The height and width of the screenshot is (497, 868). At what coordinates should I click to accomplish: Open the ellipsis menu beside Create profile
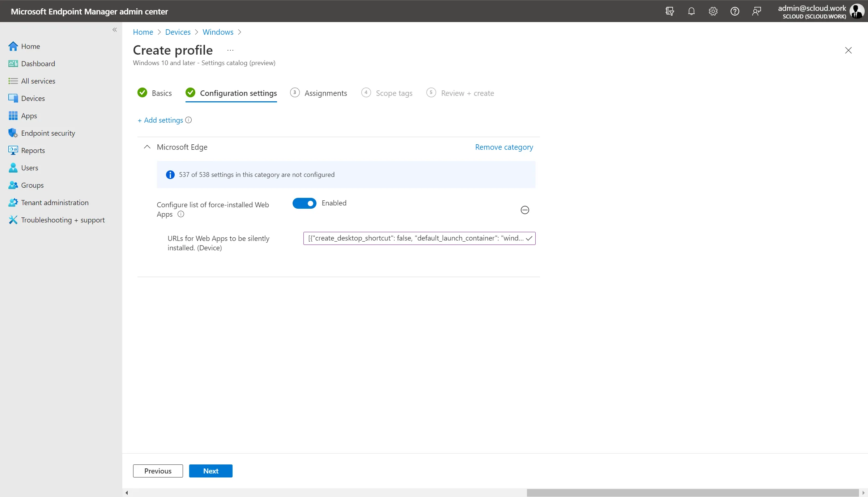pos(230,50)
